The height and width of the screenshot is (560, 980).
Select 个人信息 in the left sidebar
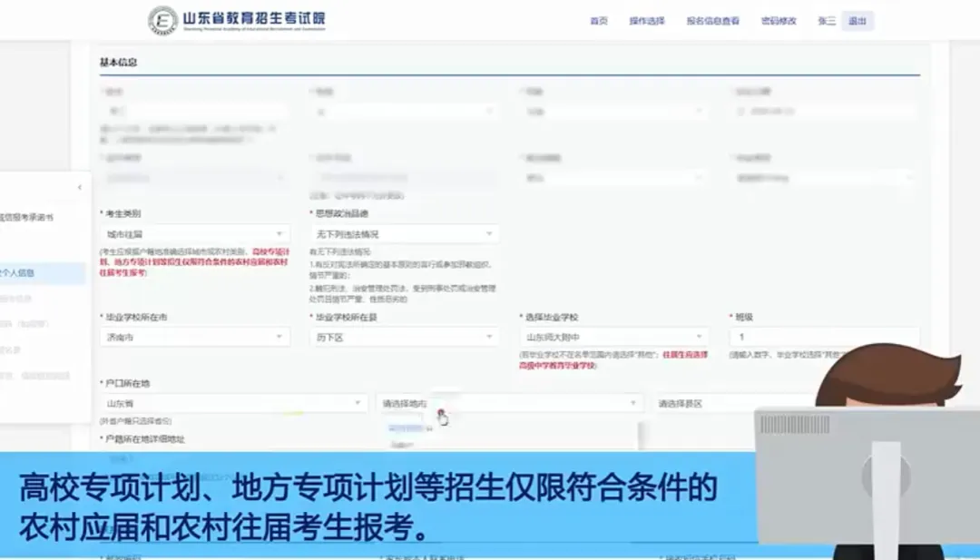point(41,273)
